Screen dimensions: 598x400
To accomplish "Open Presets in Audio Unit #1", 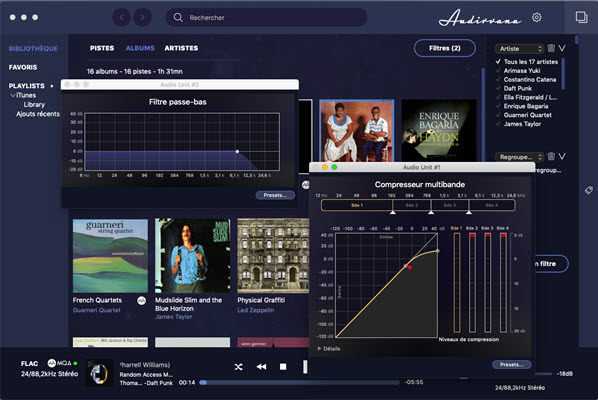I will click(511, 365).
